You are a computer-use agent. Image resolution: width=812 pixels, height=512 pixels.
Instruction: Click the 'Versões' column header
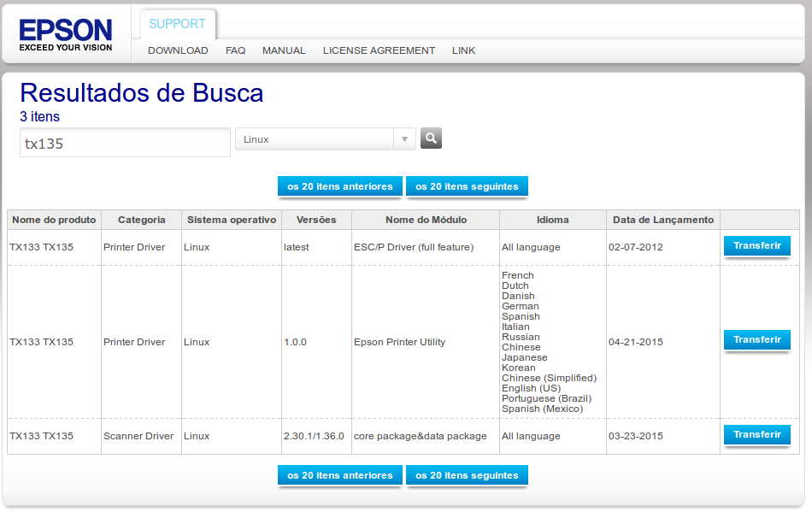click(x=316, y=220)
